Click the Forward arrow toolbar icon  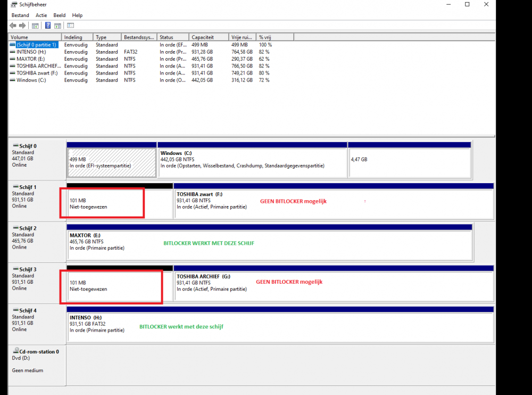point(22,26)
